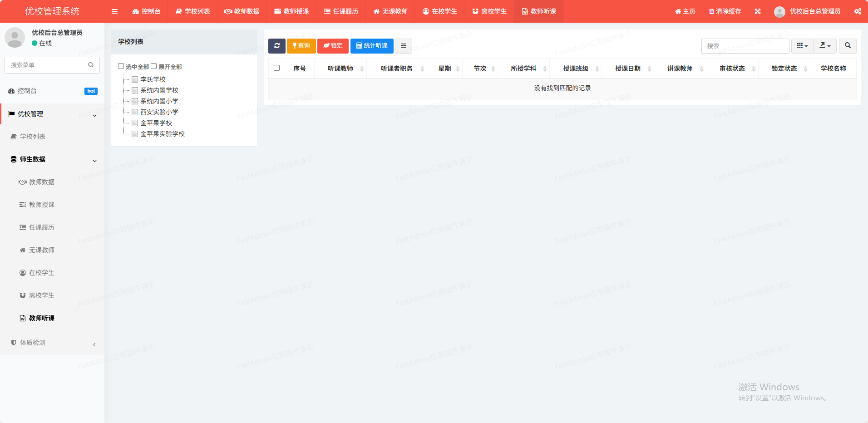Click the blue 统计听课 button
The image size is (868, 423).
click(372, 46)
